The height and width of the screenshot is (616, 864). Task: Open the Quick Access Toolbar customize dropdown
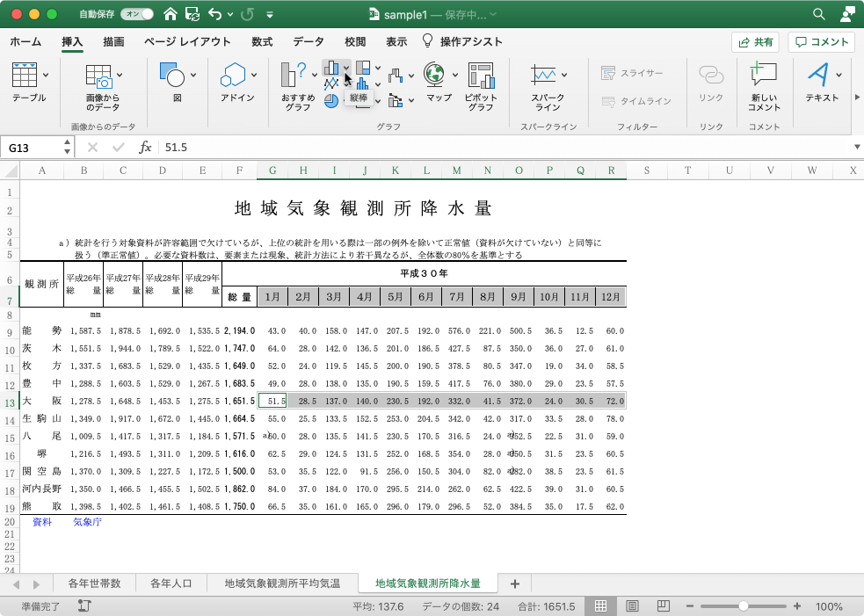[x=270, y=15]
